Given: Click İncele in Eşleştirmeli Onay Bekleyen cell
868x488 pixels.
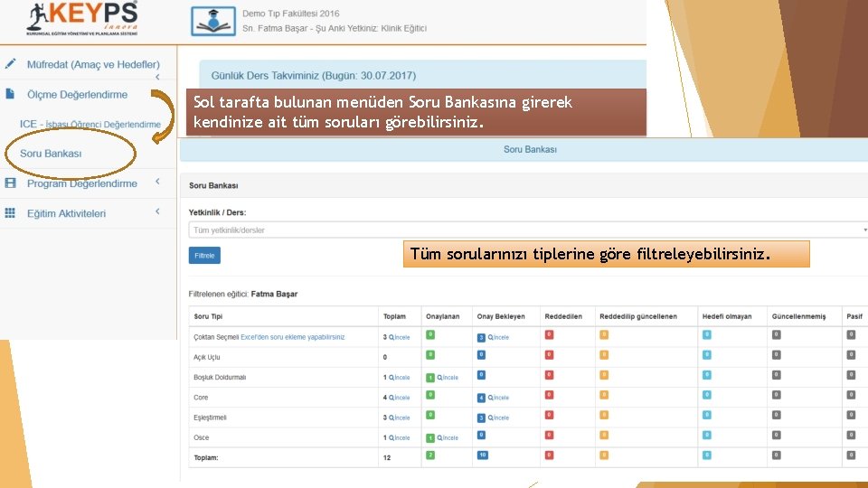Looking at the screenshot, I should tap(498, 418).
